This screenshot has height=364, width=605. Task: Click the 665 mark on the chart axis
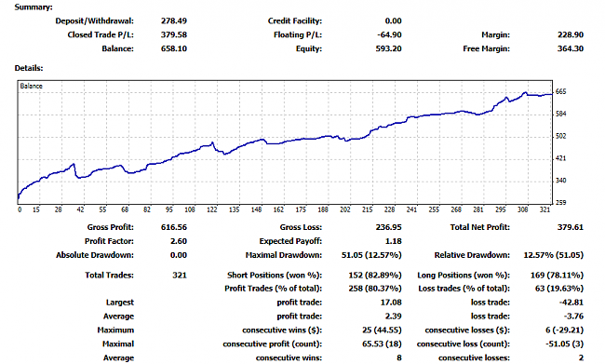[x=560, y=91]
